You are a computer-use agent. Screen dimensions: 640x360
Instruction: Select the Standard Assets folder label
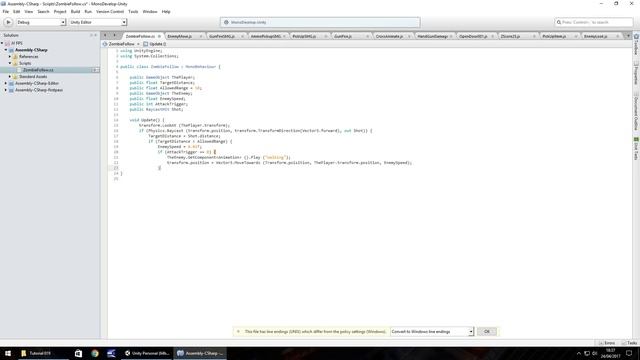[33, 77]
